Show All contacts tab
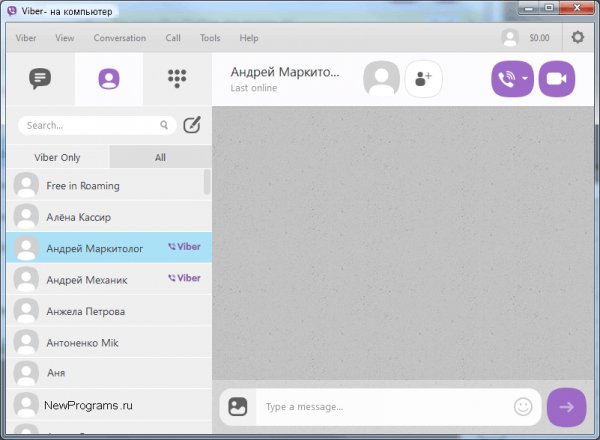This screenshot has width=600, height=440. 160,157
